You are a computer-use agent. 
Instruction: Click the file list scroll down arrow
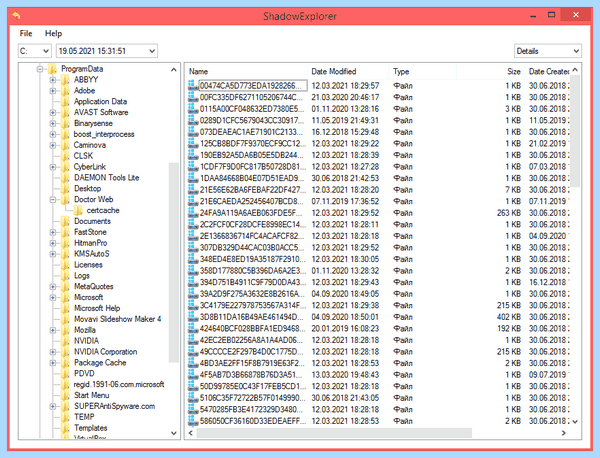tap(575, 421)
